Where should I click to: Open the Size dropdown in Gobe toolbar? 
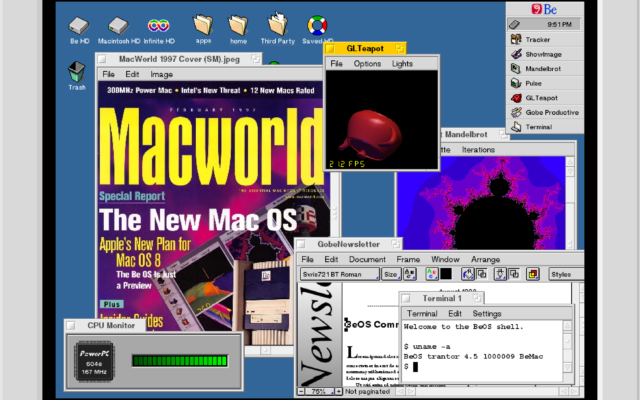tap(391, 274)
